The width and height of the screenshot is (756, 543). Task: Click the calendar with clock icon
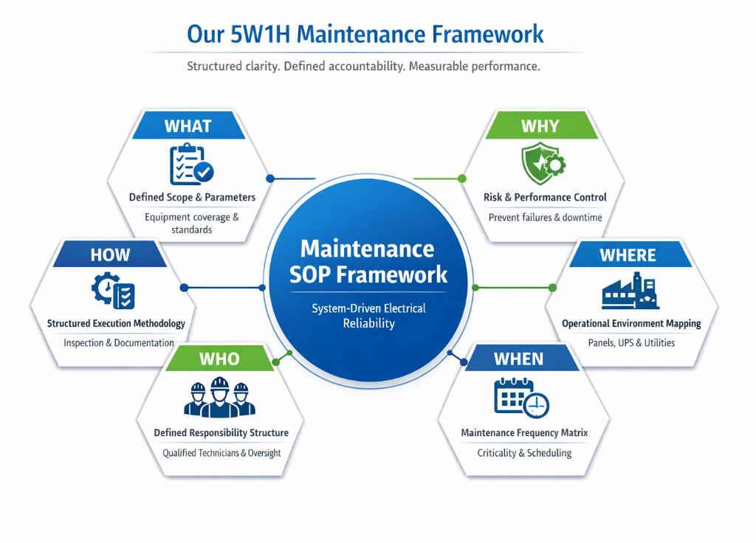tap(520, 399)
